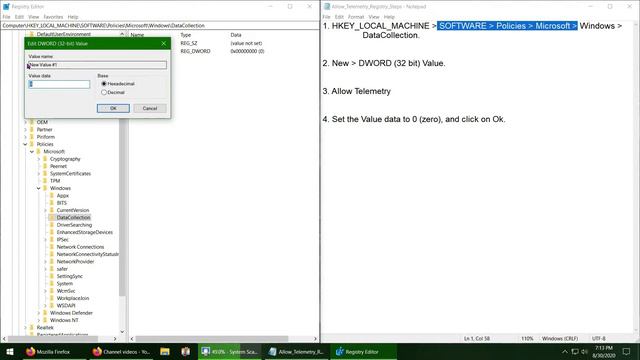Image resolution: width=640 pixels, height=360 pixels.
Task: Click the Peernet folder icon
Action: point(45,166)
